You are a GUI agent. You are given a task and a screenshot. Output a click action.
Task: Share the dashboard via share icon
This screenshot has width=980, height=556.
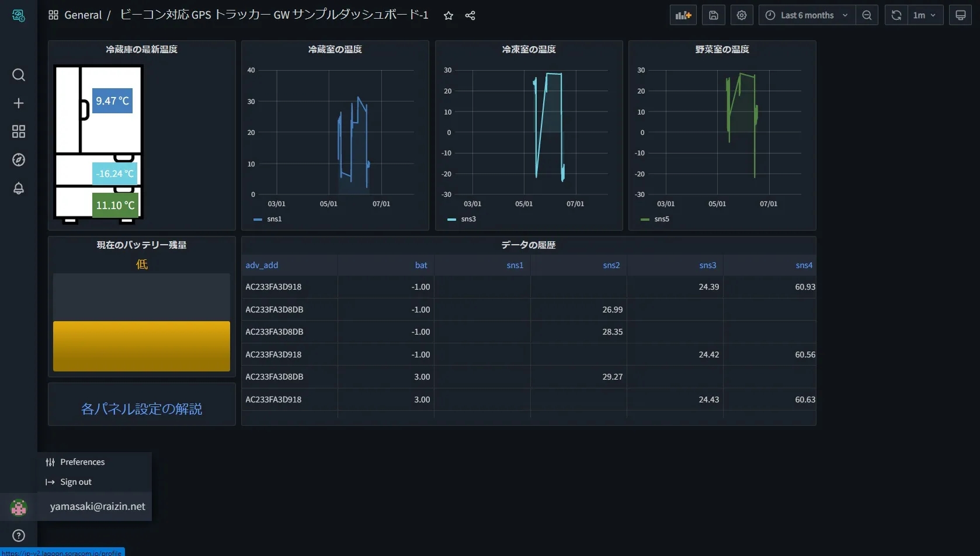(470, 16)
